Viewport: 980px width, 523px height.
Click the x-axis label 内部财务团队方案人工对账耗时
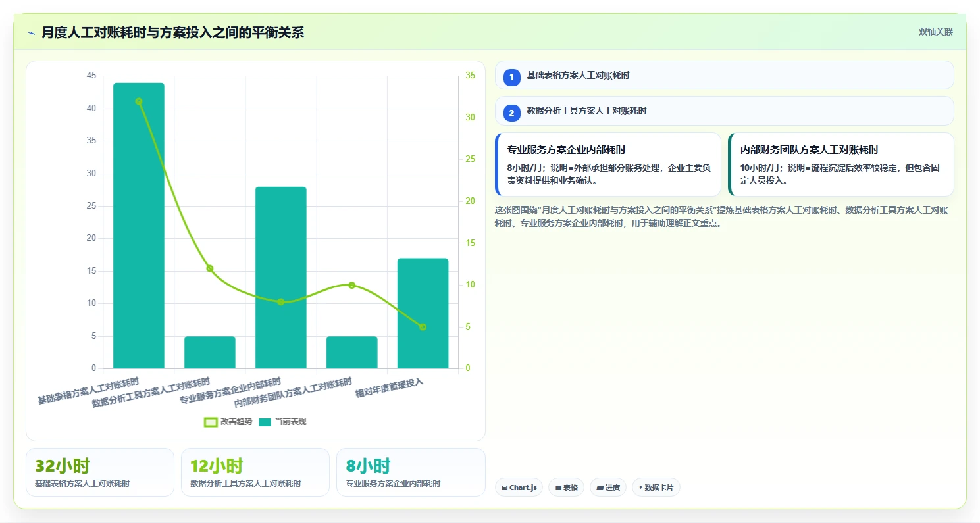[x=293, y=393]
